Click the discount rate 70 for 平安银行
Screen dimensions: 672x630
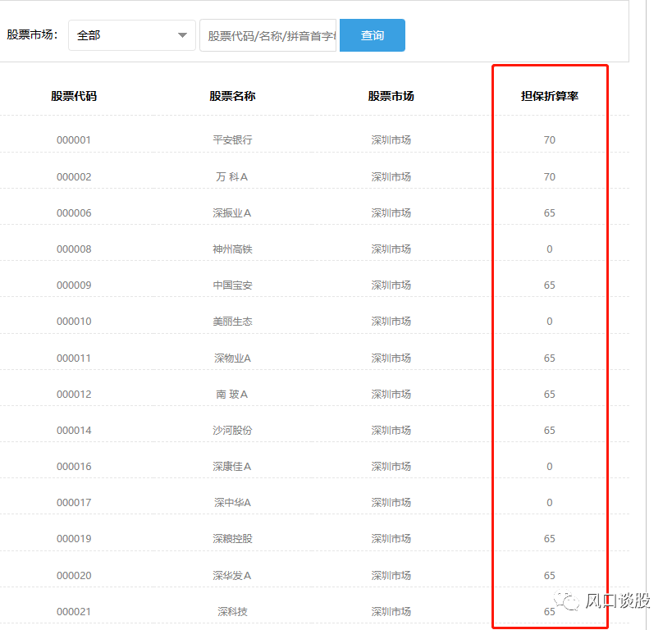(x=548, y=139)
